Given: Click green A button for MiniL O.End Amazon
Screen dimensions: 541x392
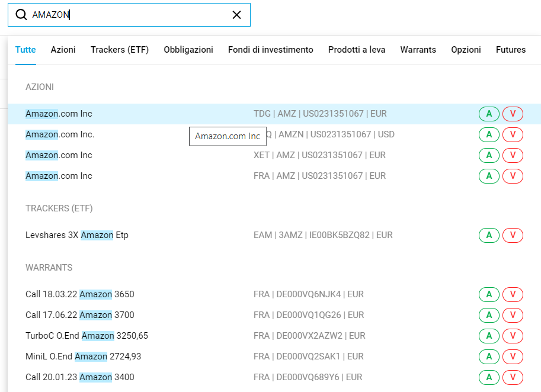Looking at the screenshot, I should 489,356.
